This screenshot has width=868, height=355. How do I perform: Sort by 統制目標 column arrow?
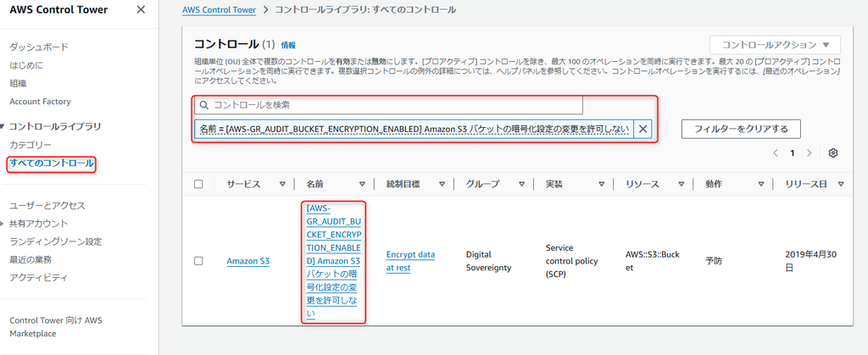pos(442,184)
